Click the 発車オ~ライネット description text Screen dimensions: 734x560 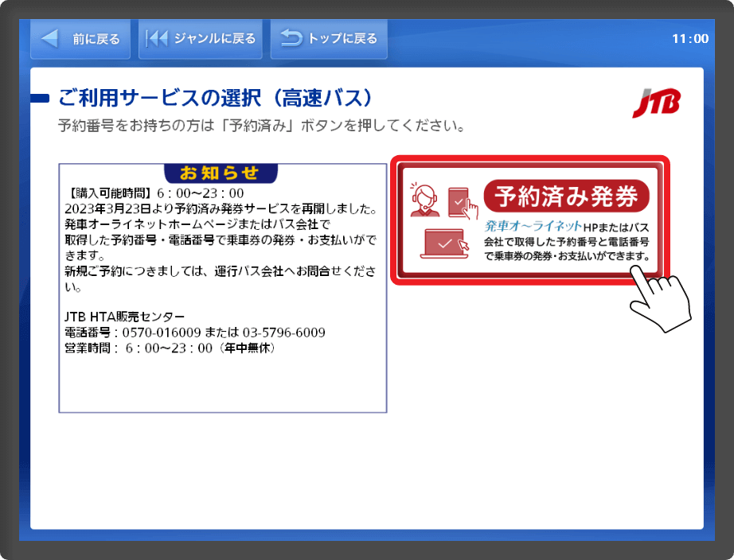568,242
